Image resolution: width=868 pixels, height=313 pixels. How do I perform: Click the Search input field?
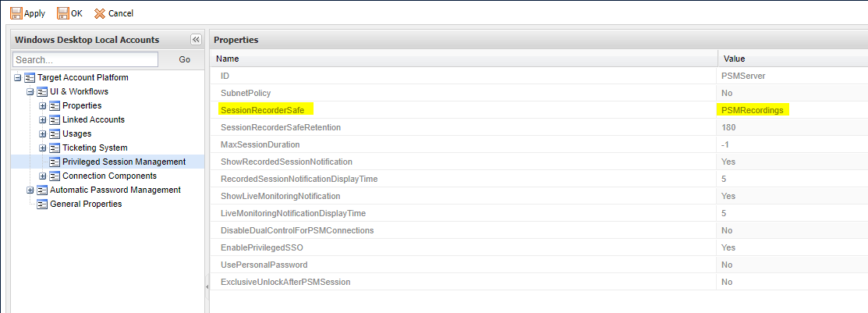point(85,59)
